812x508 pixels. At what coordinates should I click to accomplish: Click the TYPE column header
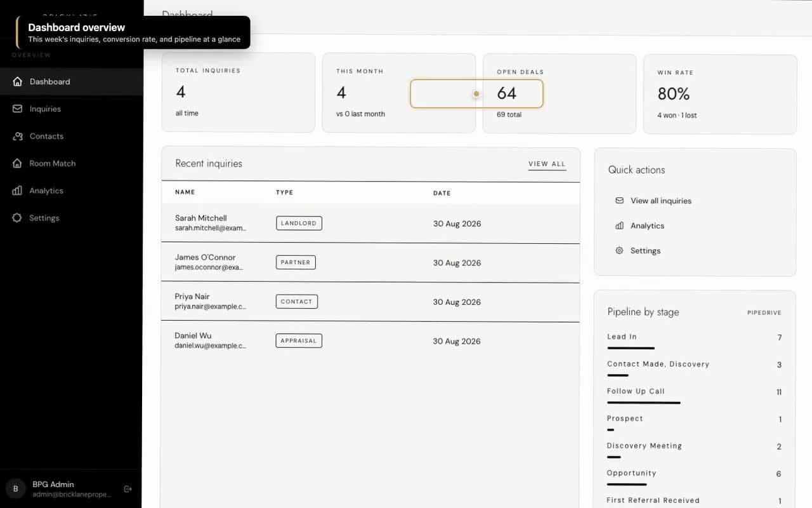(284, 192)
